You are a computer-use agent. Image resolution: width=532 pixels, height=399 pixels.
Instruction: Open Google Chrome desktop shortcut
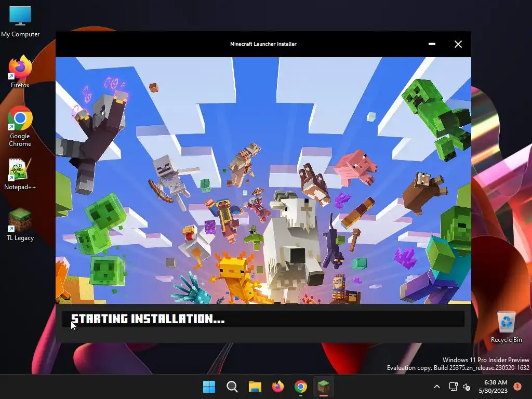(x=20, y=127)
